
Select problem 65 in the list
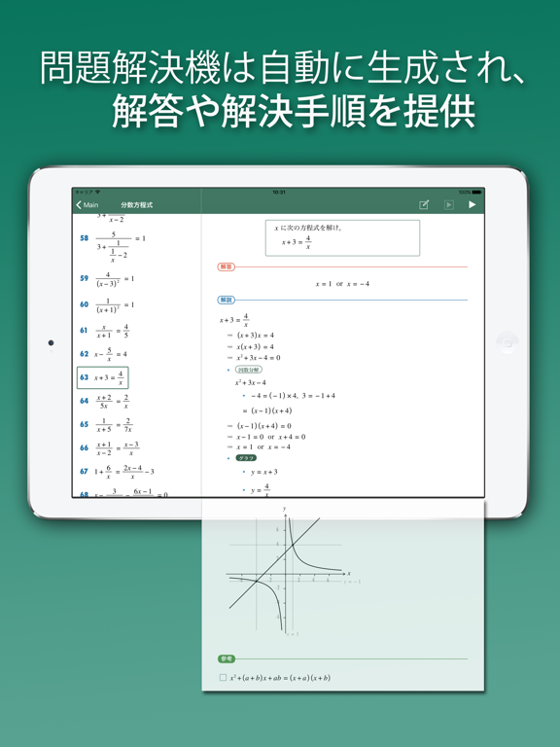click(x=106, y=424)
